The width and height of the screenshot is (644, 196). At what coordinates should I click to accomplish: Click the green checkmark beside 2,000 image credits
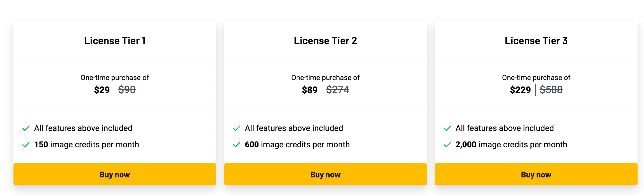447,145
